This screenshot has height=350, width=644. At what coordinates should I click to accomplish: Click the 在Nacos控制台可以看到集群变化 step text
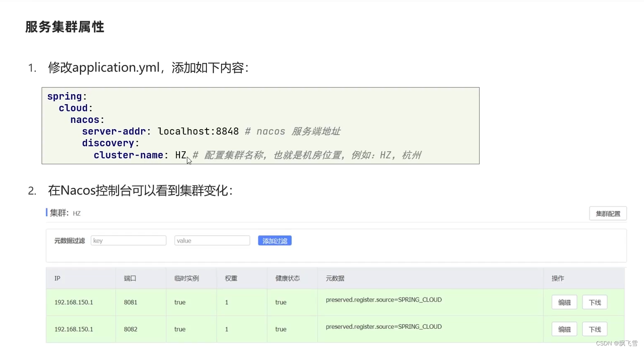pyautogui.click(x=140, y=191)
